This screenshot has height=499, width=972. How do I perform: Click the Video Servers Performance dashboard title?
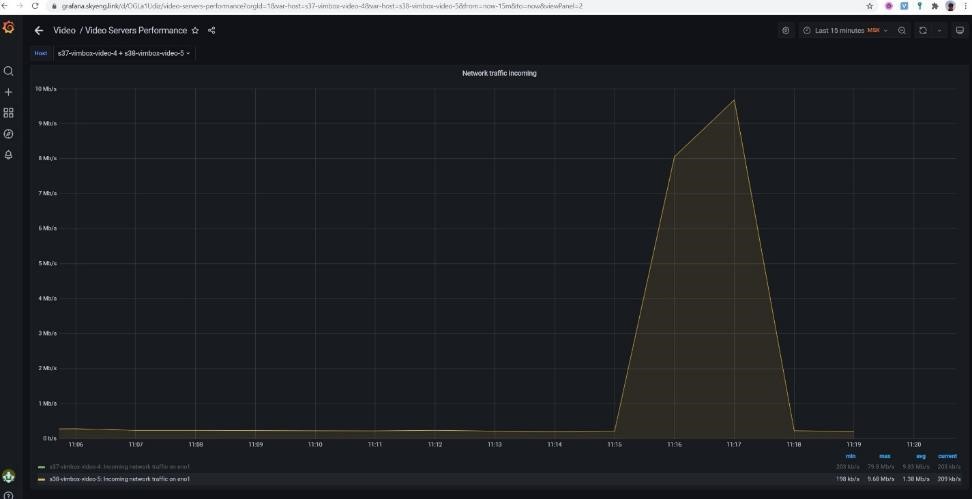point(136,30)
